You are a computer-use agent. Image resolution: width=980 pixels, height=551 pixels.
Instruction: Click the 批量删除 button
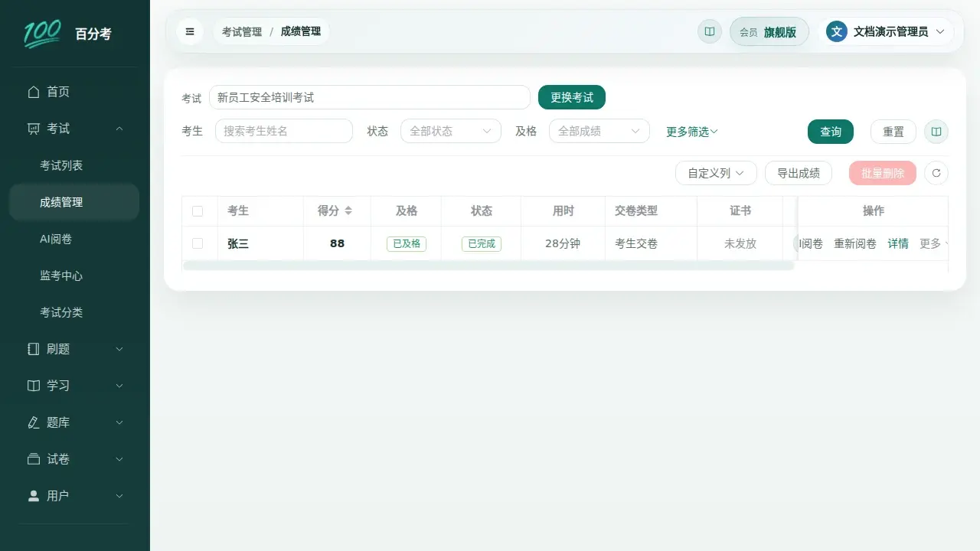(883, 173)
